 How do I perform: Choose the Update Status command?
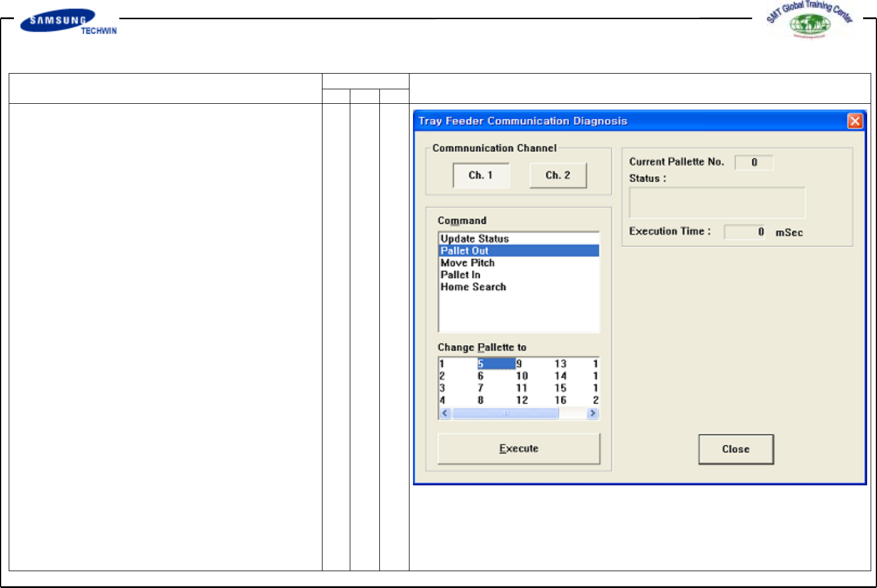(519, 238)
